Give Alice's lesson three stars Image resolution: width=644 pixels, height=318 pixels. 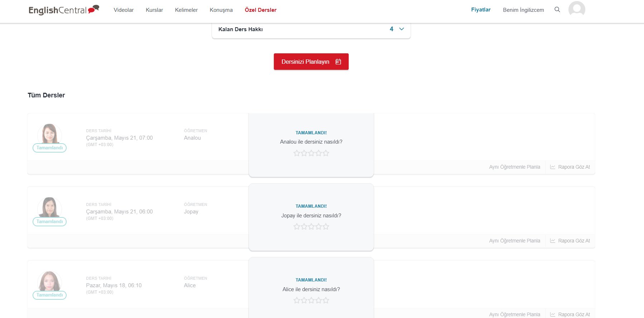[x=311, y=300]
